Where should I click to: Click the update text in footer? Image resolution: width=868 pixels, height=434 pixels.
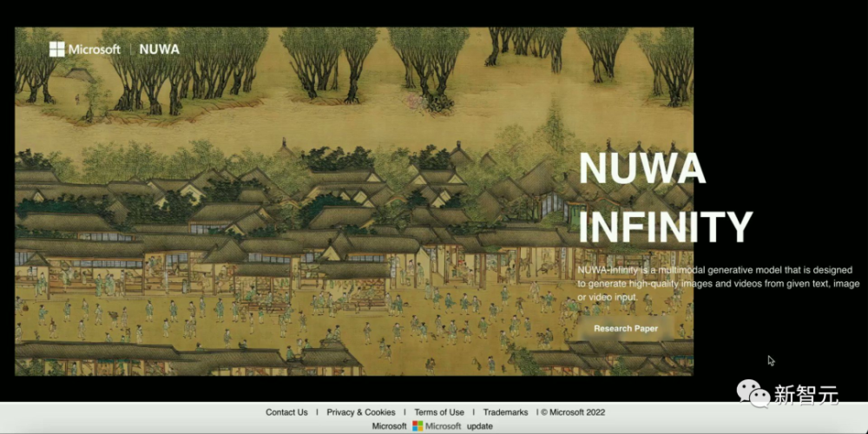point(479,427)
